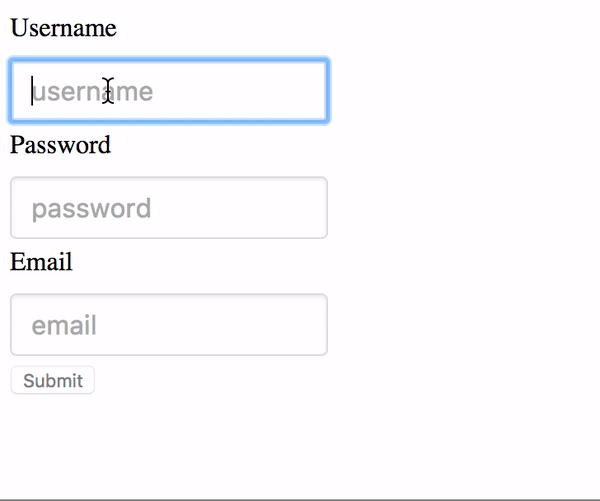Image resolution: width=600 pixels, height=501 pixels.
Task: Place cursor in field with 'username' placeholder
Action: tap(169, 91)
